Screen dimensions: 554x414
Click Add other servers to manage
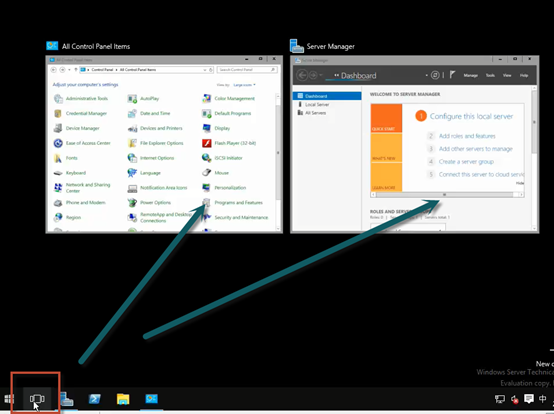click(476, 149)
